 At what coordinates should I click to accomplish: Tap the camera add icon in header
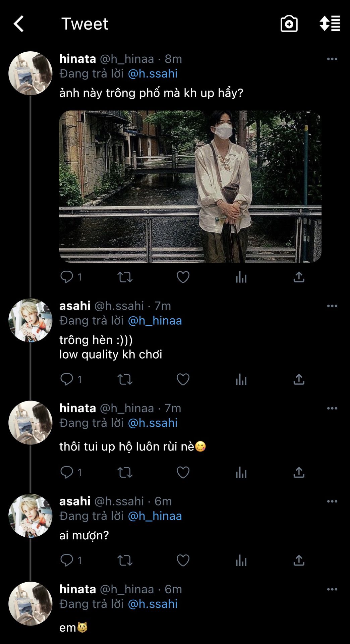289,24
